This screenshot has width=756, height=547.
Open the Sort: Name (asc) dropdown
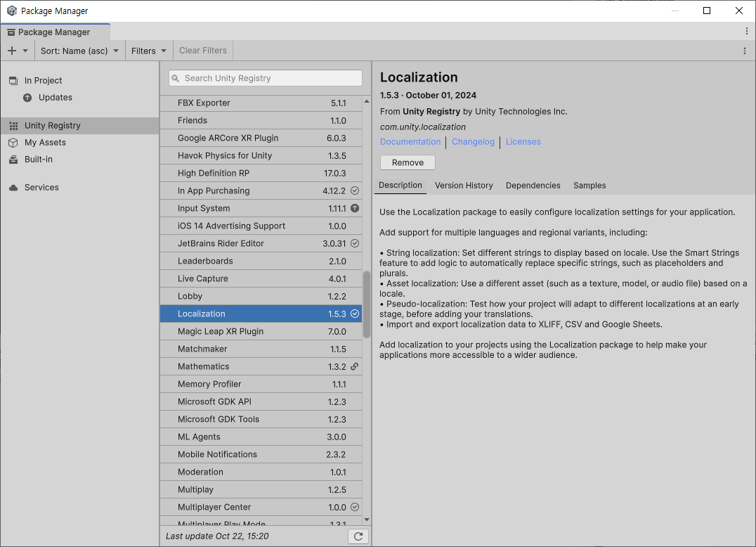tap(79, 51)
